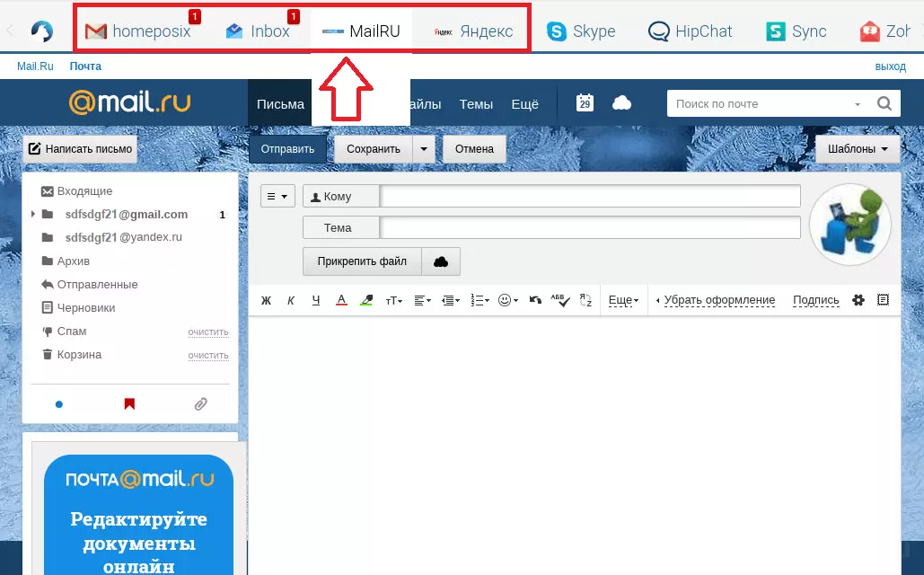The width and height of the screenshot is (924, 575).
Task: Click the blue bird app logo icon
Action: 42,31
